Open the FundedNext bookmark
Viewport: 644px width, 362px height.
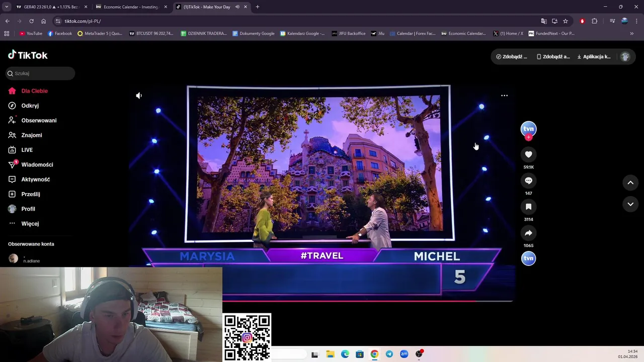tap(551, 34)
